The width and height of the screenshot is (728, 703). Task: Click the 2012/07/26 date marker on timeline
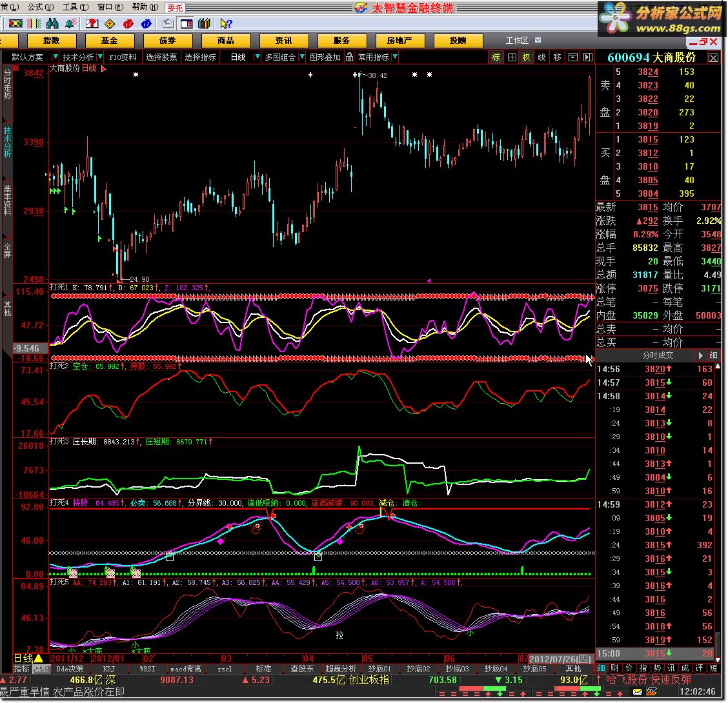(x=560, y=659)
